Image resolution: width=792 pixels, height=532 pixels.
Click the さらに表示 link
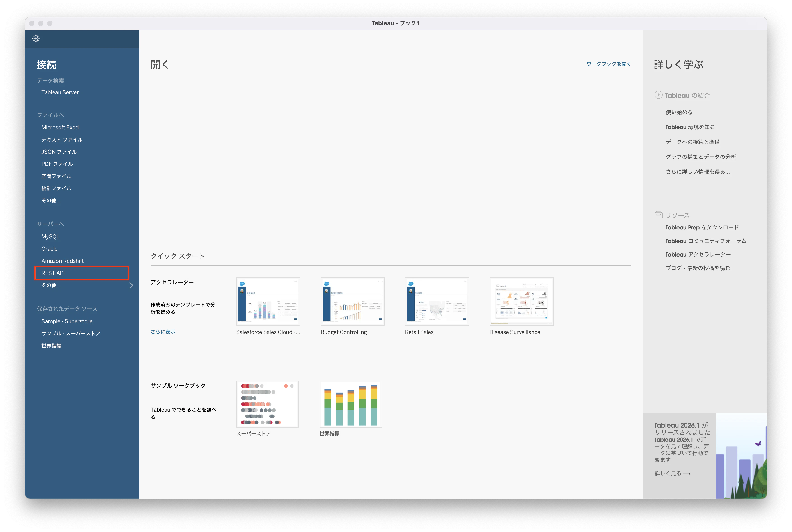[163, 332]
